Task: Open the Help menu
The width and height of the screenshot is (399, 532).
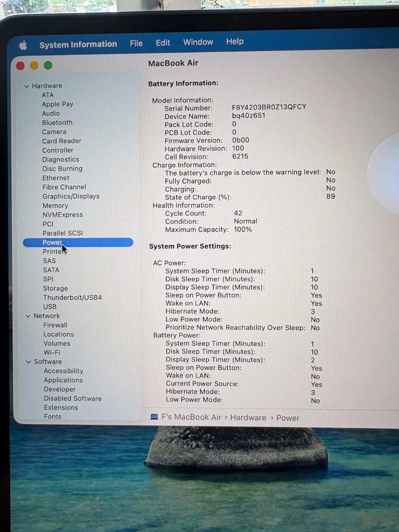Action: coord(235,41)
